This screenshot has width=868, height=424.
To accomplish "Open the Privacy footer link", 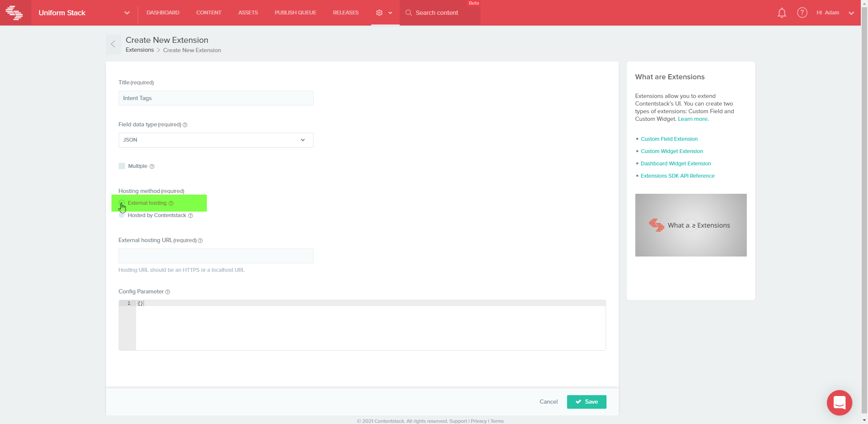I will pos(479,421).
